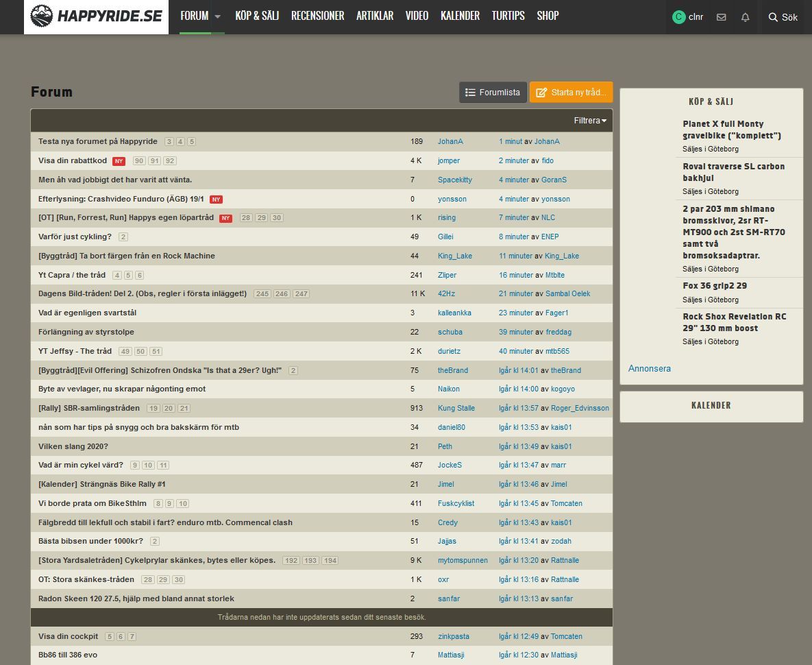Click the search magnifier Sök
The image size is (812, 665).
(783, 17)
